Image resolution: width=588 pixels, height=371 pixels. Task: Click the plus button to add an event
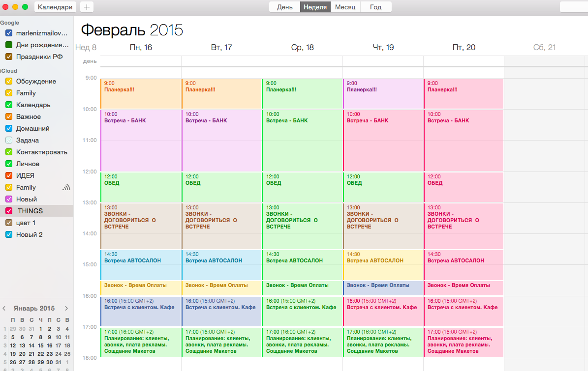click(87, 7)
